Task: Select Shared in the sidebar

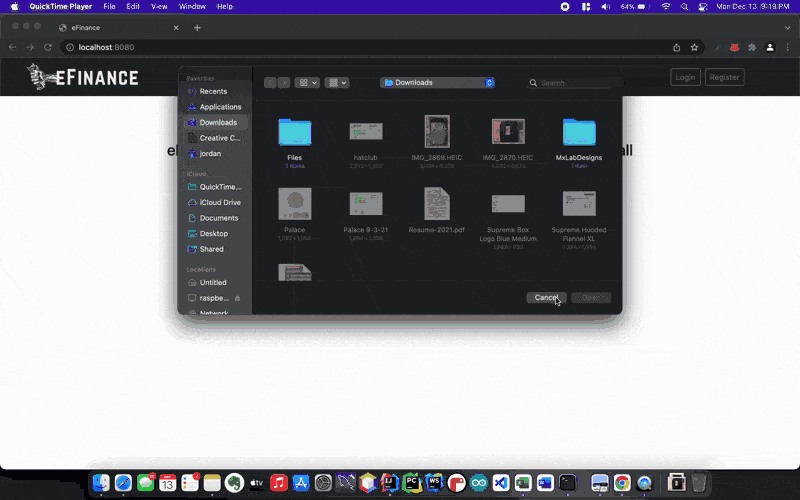Action: pyautogui.click(x=211, y=249)
